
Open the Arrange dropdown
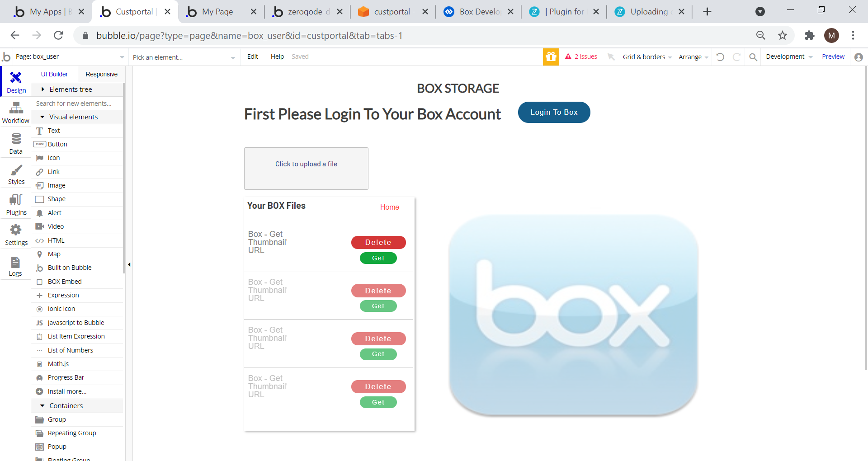coord(693,57)
